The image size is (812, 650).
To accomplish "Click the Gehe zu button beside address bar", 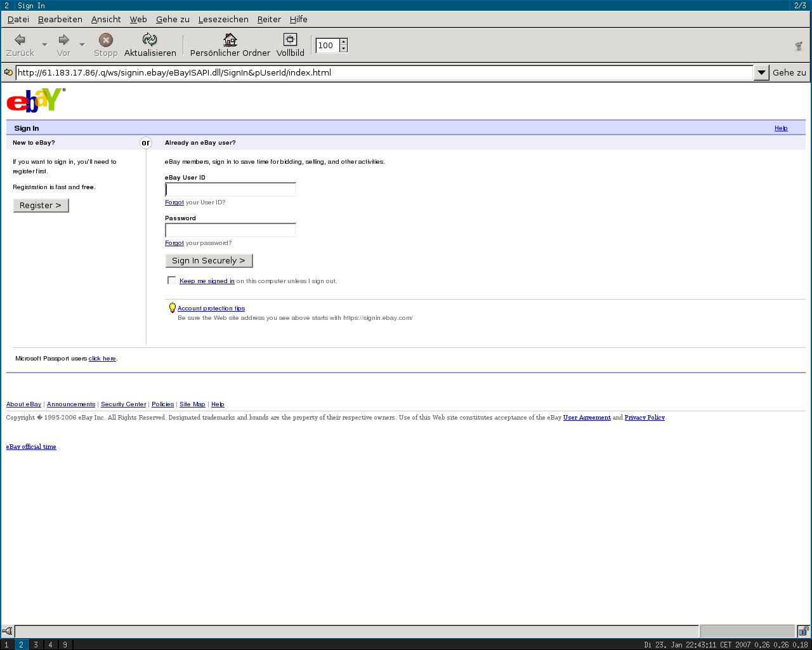I will coord(789,72).
